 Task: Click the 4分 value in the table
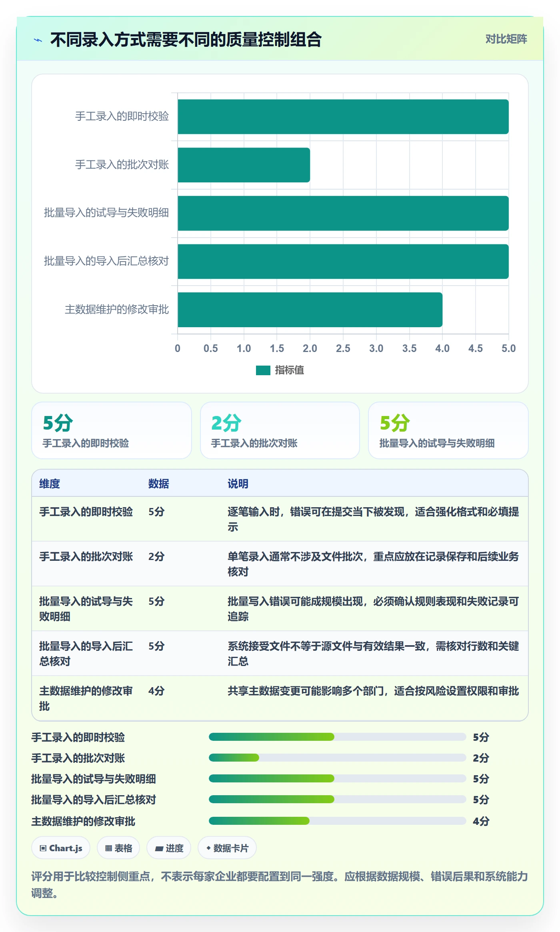coord(156,691)
